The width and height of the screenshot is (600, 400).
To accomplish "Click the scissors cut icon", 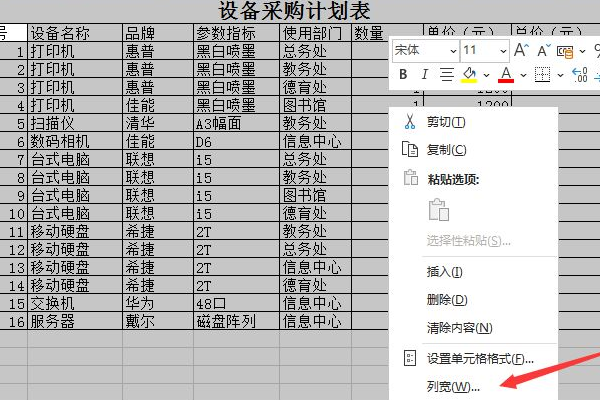I will (x=410, y=122).
